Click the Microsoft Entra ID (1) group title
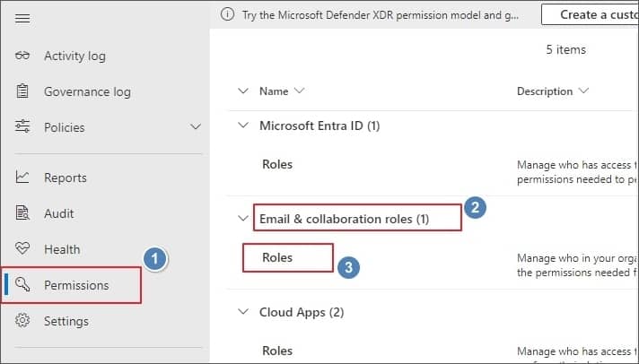639x364 pixels. tap(319, 126)
